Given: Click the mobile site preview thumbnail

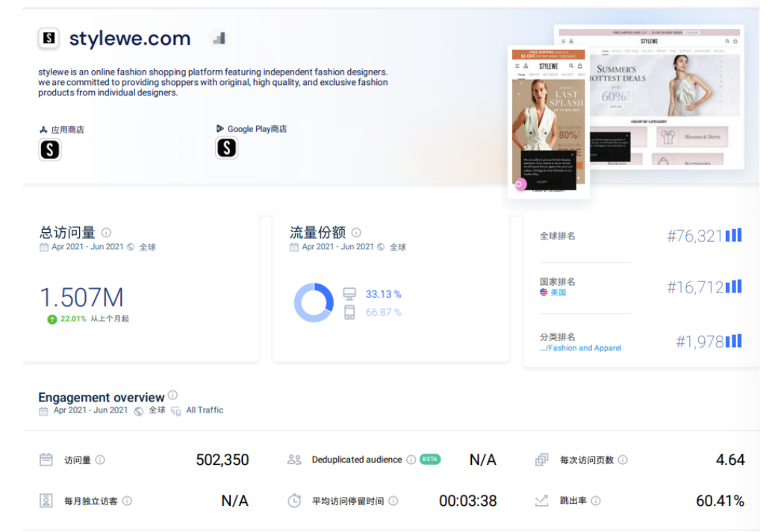Looking at the screenshot, I should pyautogui.click(x=547, y=119).
